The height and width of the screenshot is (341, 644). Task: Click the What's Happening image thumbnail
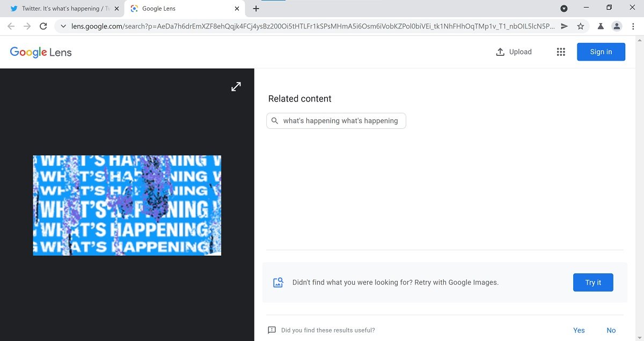(x=127, y=206)
